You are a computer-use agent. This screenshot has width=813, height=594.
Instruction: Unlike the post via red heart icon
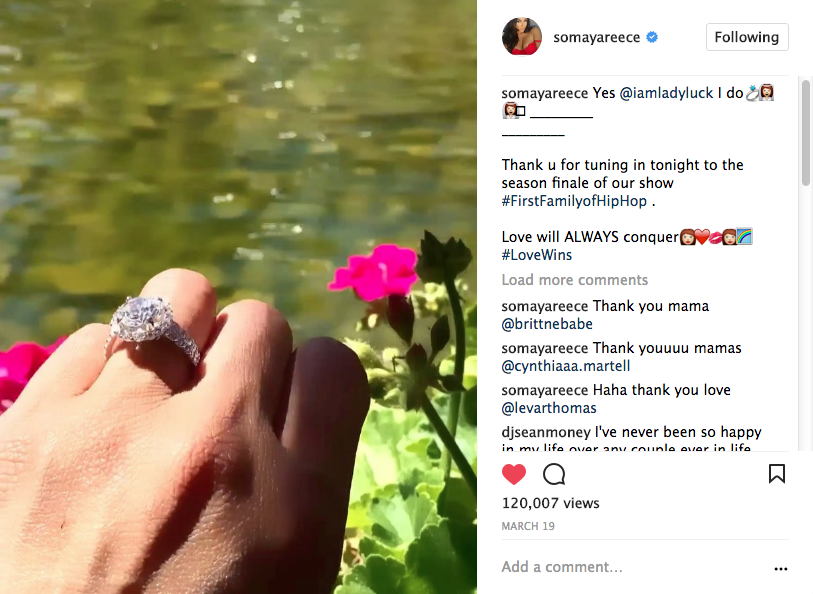point(514,474)
